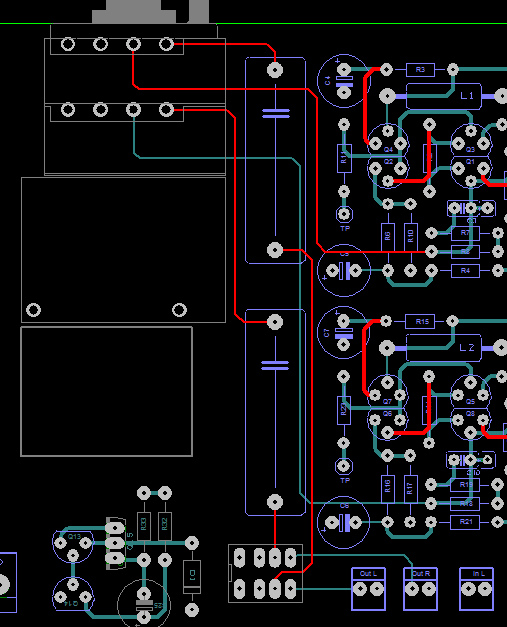Select transistor Q6 footprint
The height and width of the screenshot is (627, 507).
pyautogui.click(x=387, y=424)
